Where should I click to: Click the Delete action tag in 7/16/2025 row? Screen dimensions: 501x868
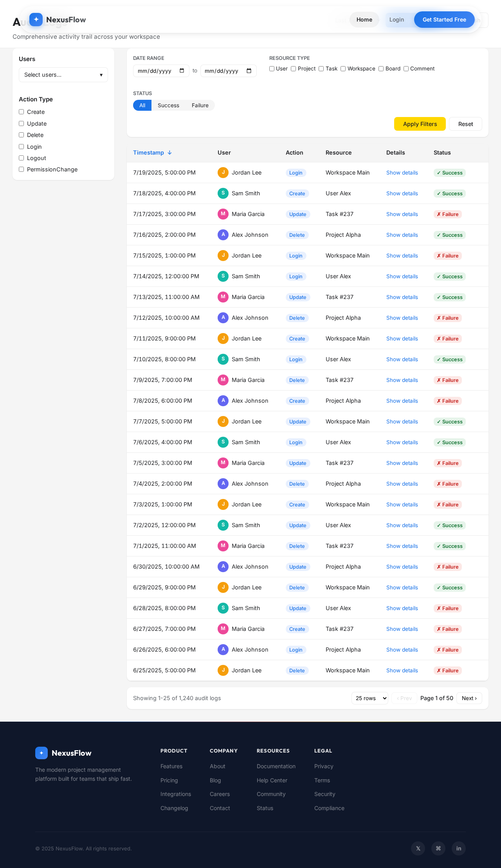coord(297,235)
